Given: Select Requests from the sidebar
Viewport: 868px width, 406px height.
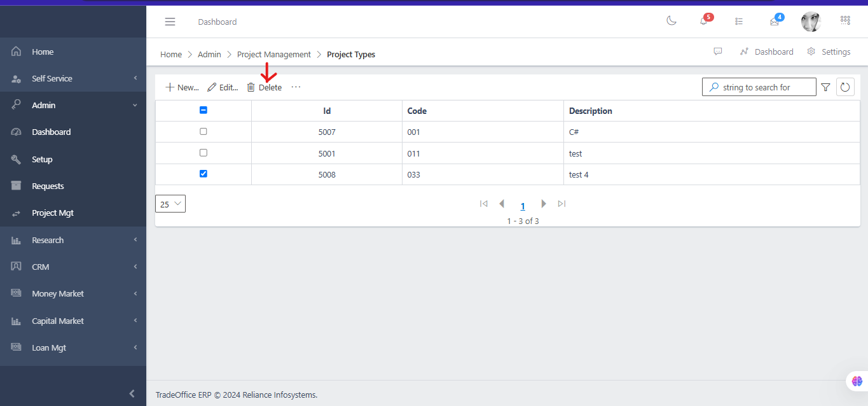Looking at the screenshot, I should (x=48, y=186).
